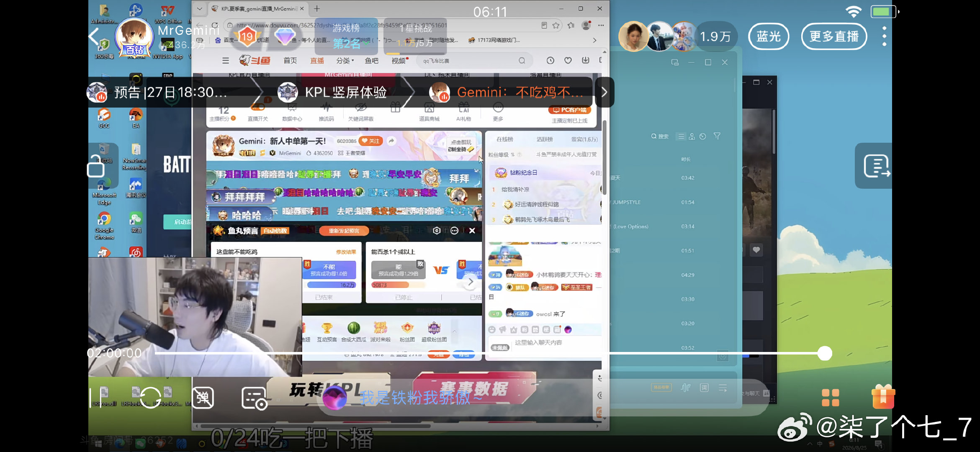
Task: Open Douyu download icon
Action: [586, 61]
